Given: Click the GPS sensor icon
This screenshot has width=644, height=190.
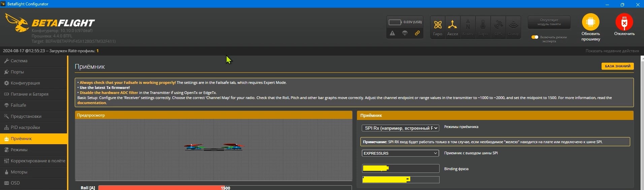Looking at the screenshot, I should pos(498,25).
